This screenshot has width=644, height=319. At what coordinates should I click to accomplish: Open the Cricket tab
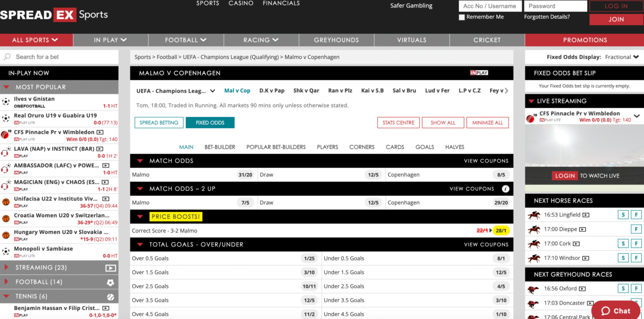coord(487,40)
